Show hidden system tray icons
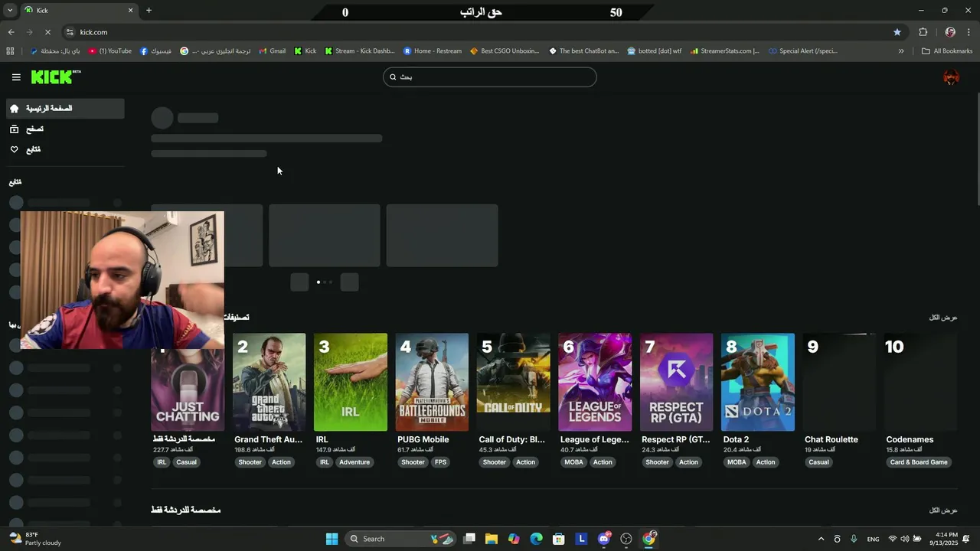This screenshot has width=980, height=551. [x=821, y=539]
